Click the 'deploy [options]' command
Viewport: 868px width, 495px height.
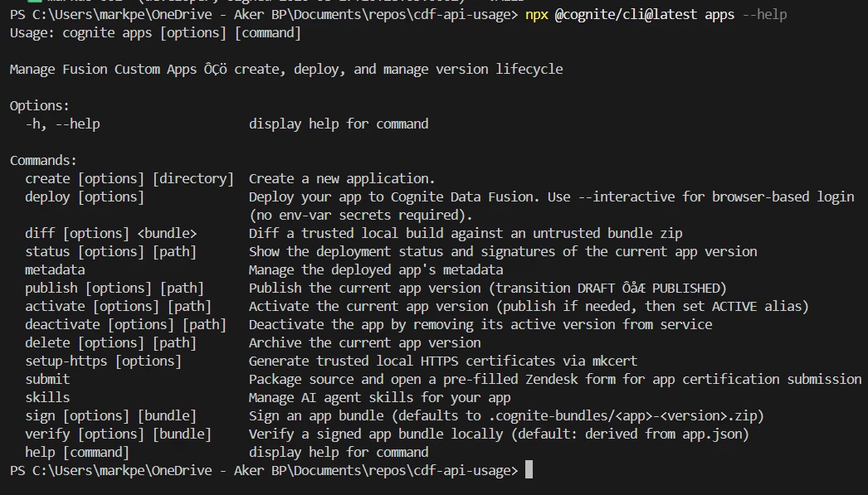coord(84,197)
